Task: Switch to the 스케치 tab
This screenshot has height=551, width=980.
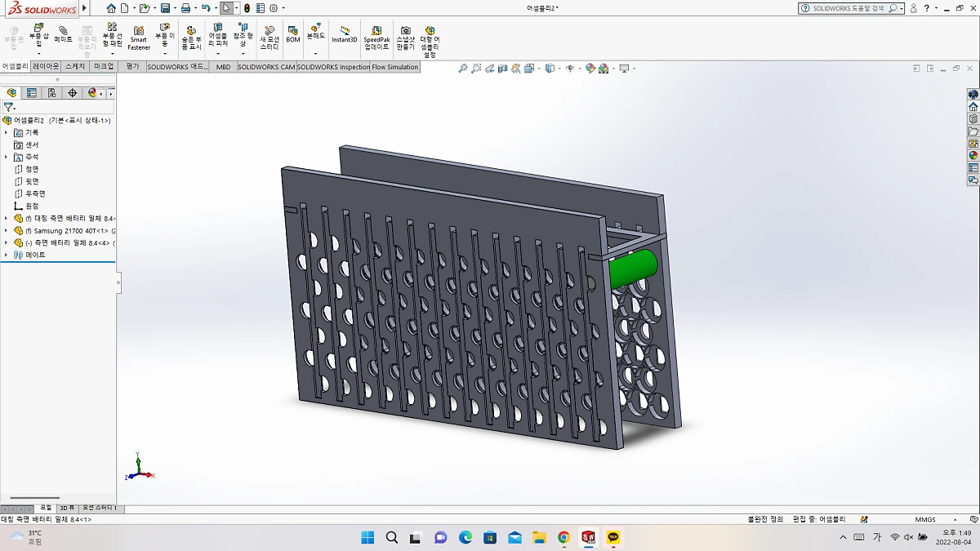Action: (x=75, y=67)
